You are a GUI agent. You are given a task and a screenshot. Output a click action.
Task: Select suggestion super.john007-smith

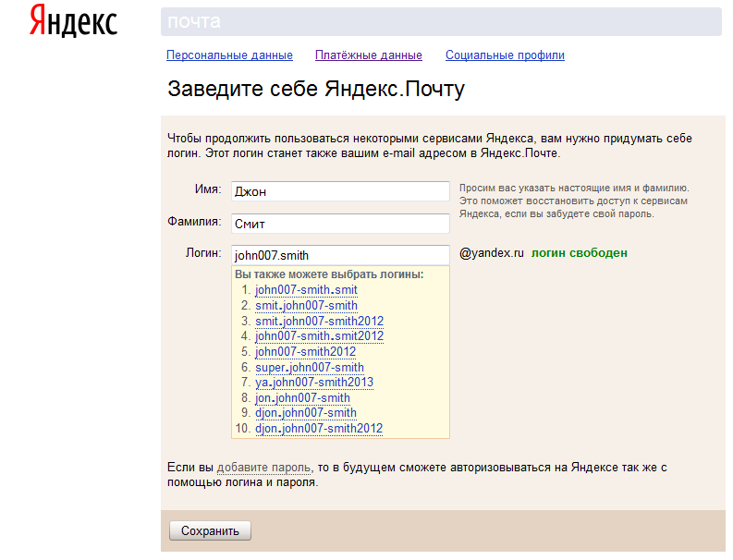coord(310,367)
